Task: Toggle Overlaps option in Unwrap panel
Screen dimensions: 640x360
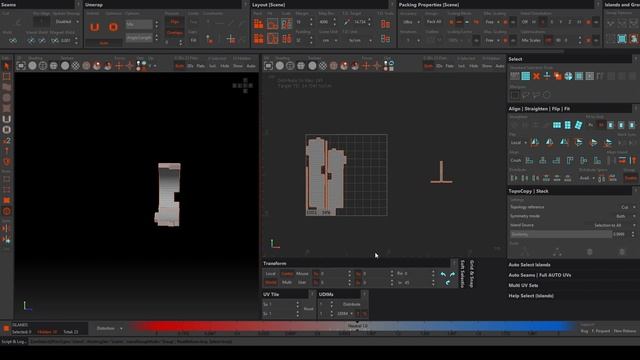Action: pos(175,32)
